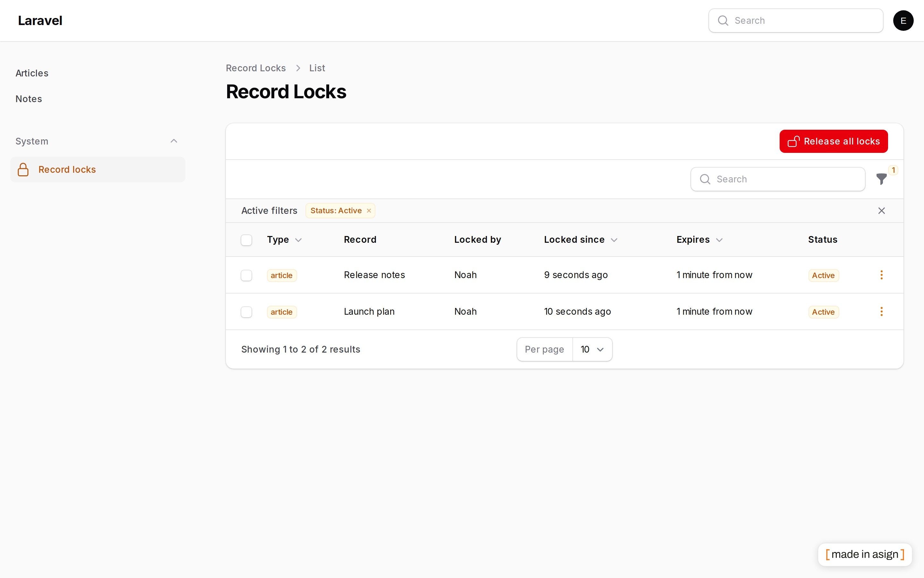Click the article badge in Launch plan row

282,312
